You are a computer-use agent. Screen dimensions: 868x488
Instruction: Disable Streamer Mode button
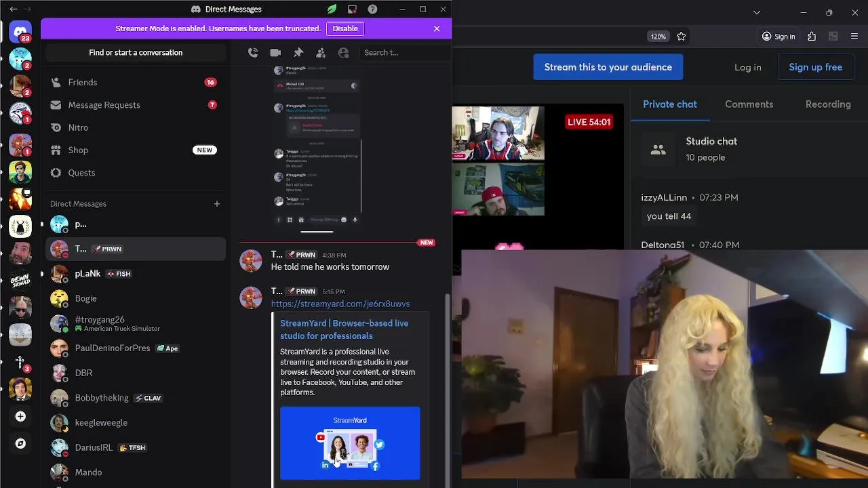pos(345,28)
